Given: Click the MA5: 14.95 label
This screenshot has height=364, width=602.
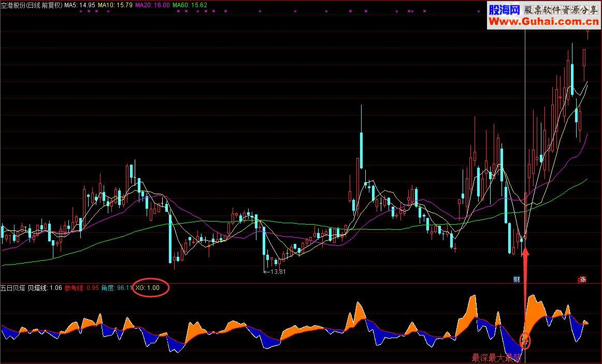Looking at the screenshot, I should coord(80,5).
